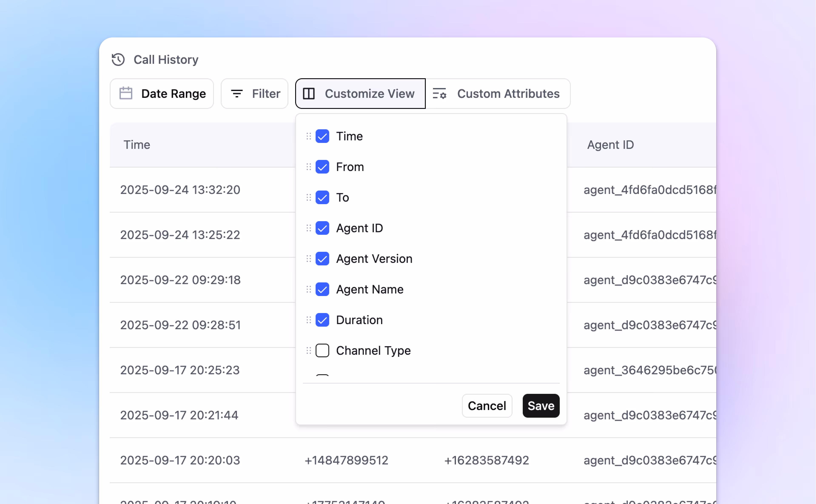Image resolution: width=816 pixels, height=504 pixels.
Task: Select the Agent ID column header
Action: (x=610, y=145)
